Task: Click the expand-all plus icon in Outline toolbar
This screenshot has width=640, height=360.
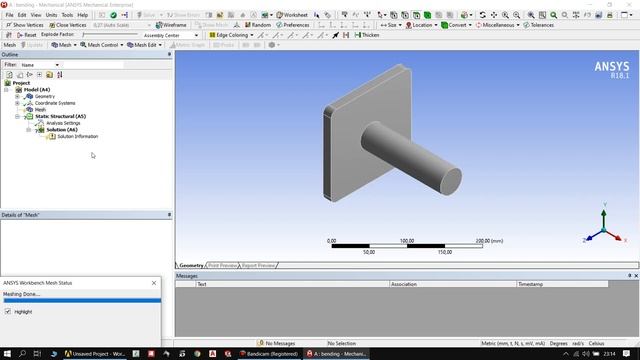Action: 39,75
